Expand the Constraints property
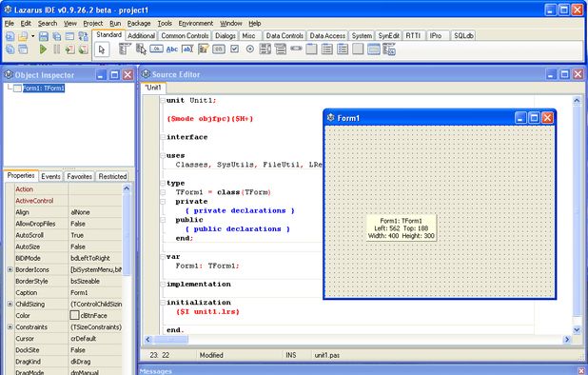The height and width of the screenshot is (375, 588). pyautogui.click(x=10, y=327)
